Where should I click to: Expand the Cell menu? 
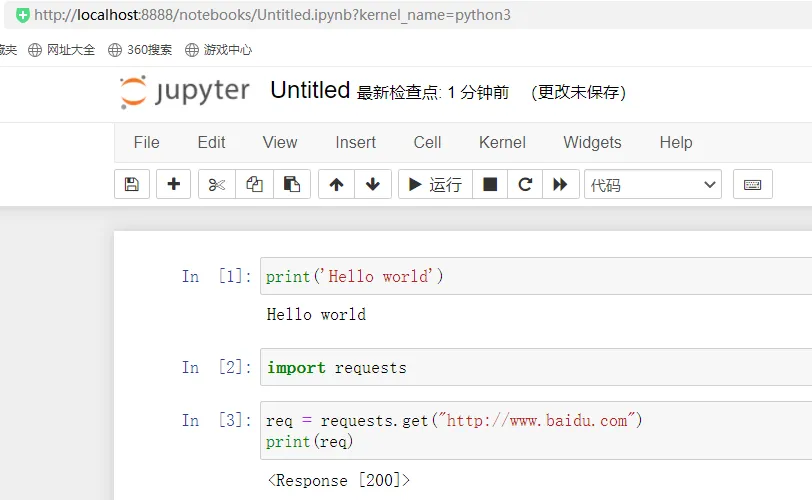(x=427, y=142)
